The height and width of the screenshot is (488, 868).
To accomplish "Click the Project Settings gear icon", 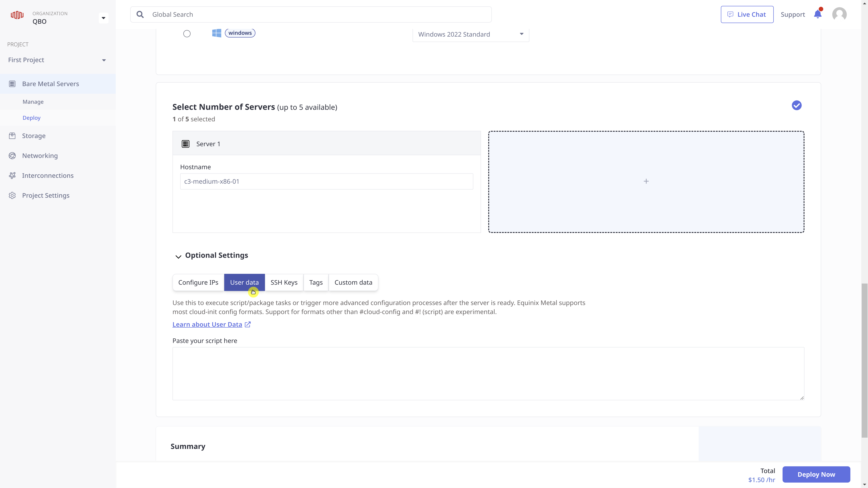I will (12, 195).
